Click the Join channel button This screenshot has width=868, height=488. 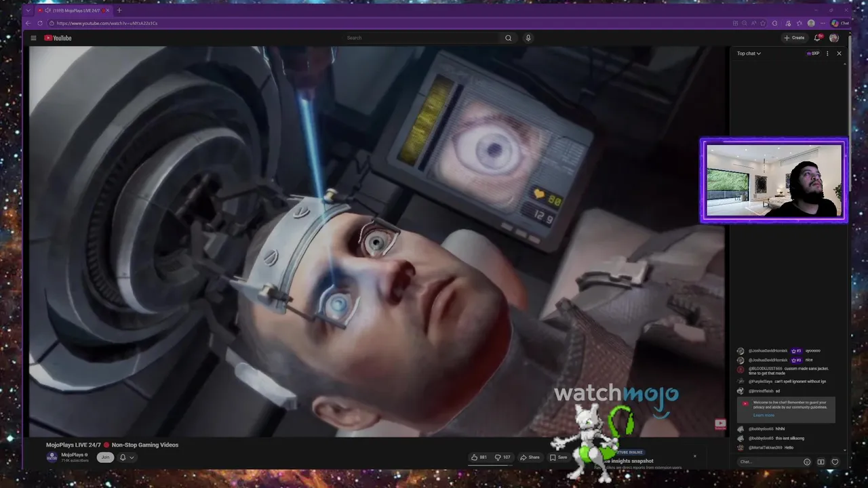[x=104, y=457]
